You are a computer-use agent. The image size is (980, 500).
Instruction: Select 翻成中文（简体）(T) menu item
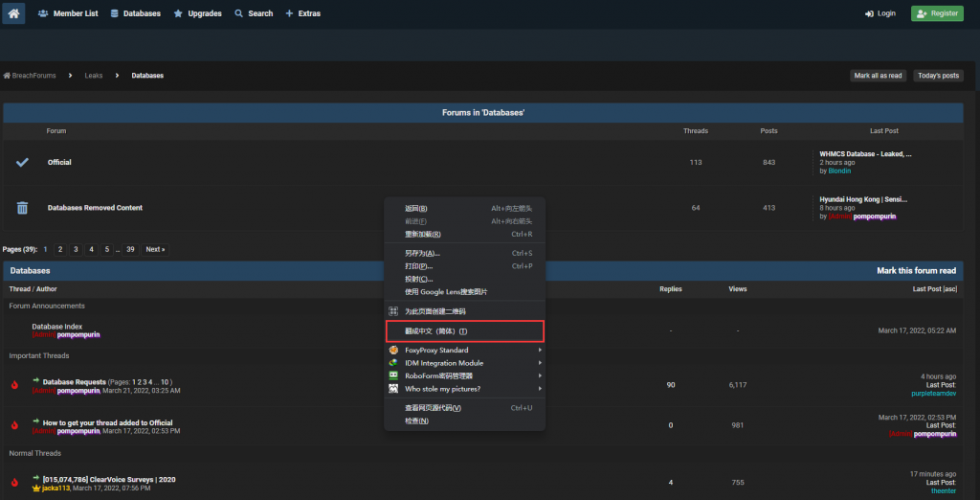coord(464,331)
